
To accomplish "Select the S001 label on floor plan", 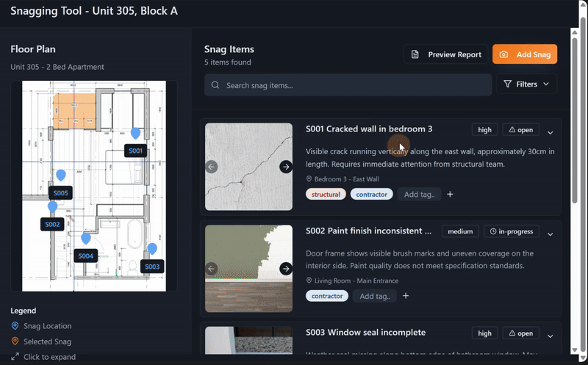I will [x=135, y=151].
